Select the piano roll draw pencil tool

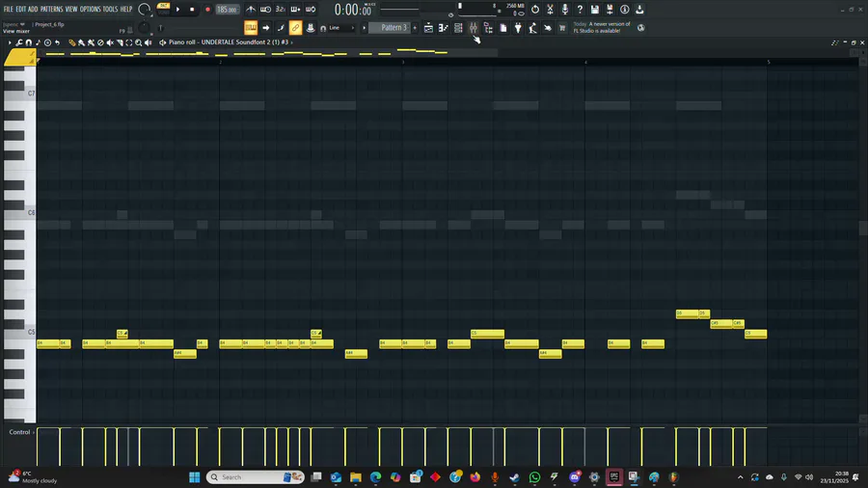72,42
